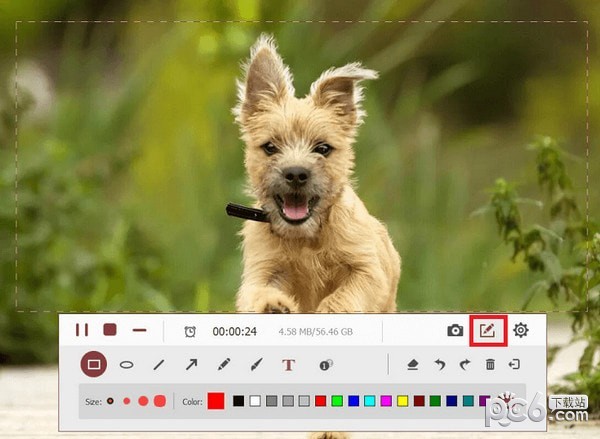Redo the last drawing action
This screenshot has width=600, height=439.
pyautogui.click(x=465, y=365)
